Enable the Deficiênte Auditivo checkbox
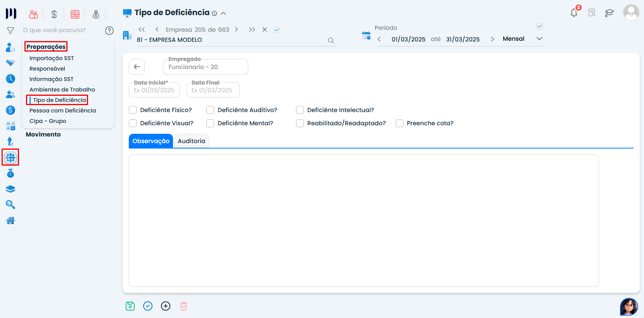Screen dimensions: 644x318 [210, 110]
